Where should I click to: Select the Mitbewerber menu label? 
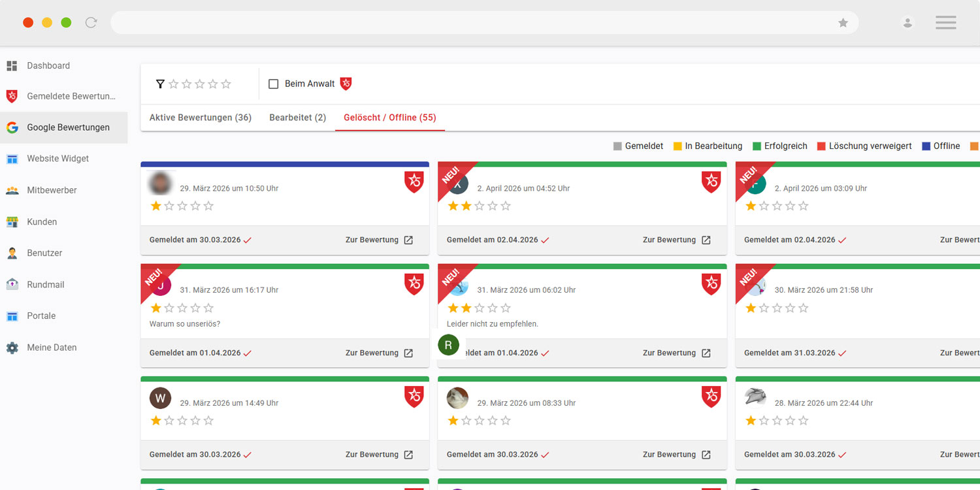pos(52,191)
